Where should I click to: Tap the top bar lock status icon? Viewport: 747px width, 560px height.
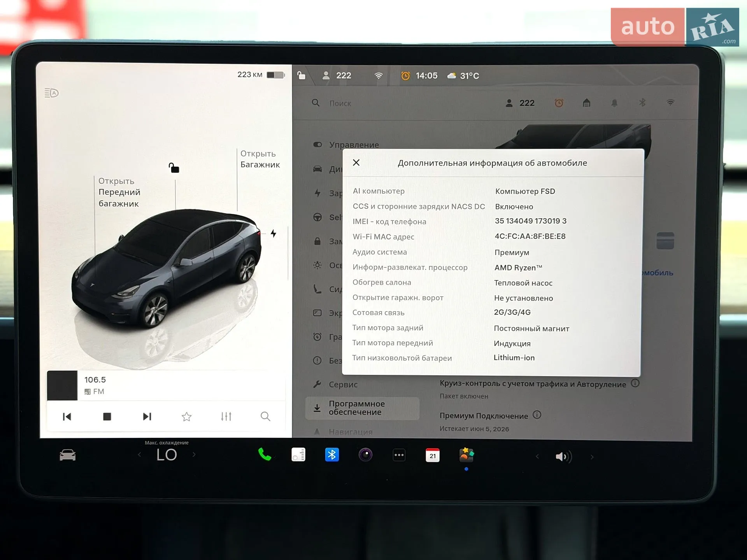click(301, 75)
